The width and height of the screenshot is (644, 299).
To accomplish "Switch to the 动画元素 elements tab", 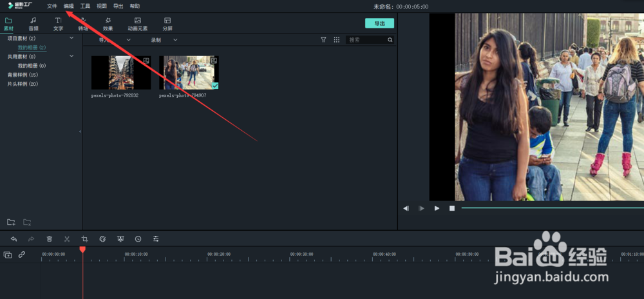I will [138, 24].
